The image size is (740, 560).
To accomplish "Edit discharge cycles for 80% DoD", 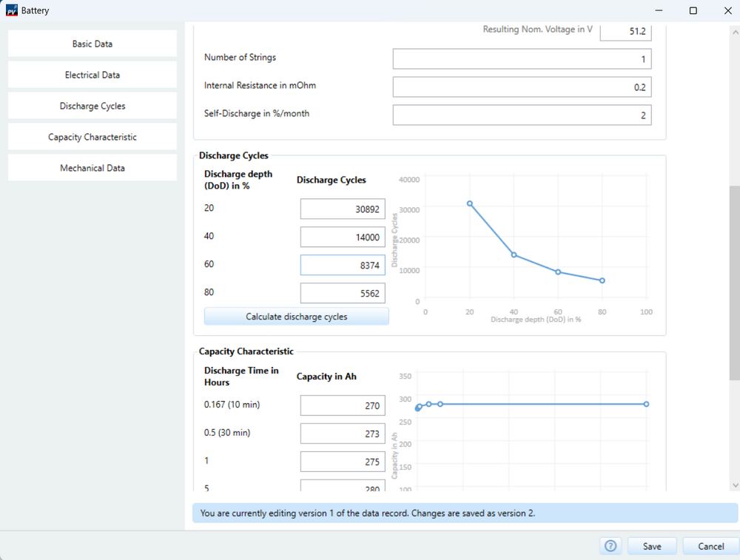I will pyautogui.click(x=343, y=294).
